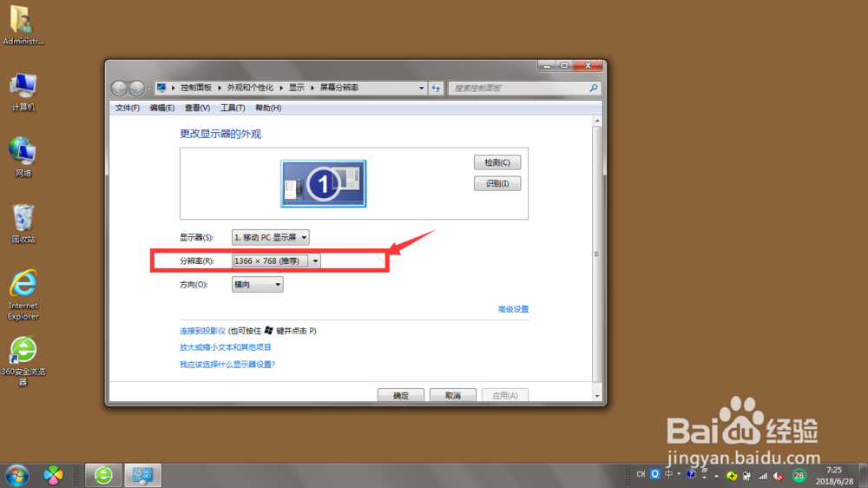Click the 控制面板 breadcrumb
This screenshot has height=488, width=868.
point(196,88)
